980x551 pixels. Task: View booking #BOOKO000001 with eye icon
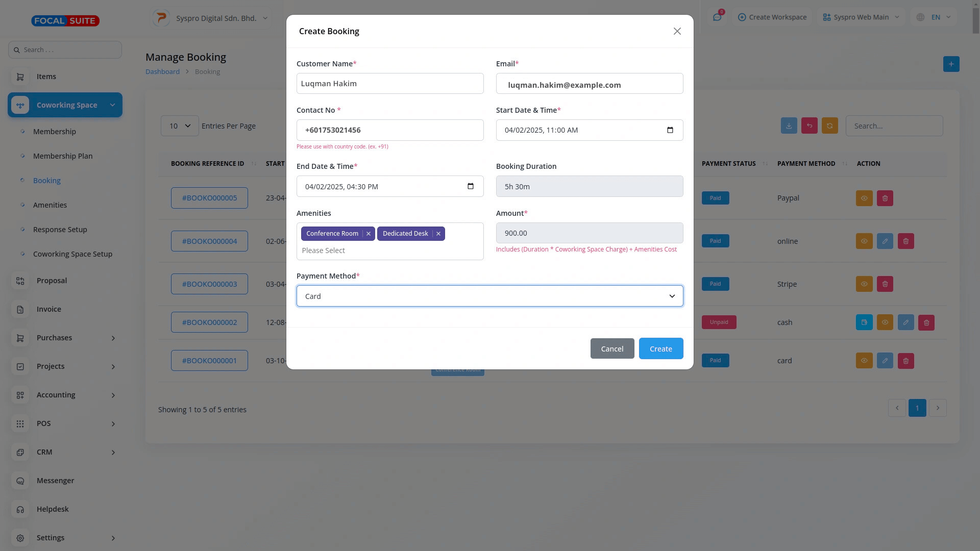pyautogui.click(x=864, y=361)
